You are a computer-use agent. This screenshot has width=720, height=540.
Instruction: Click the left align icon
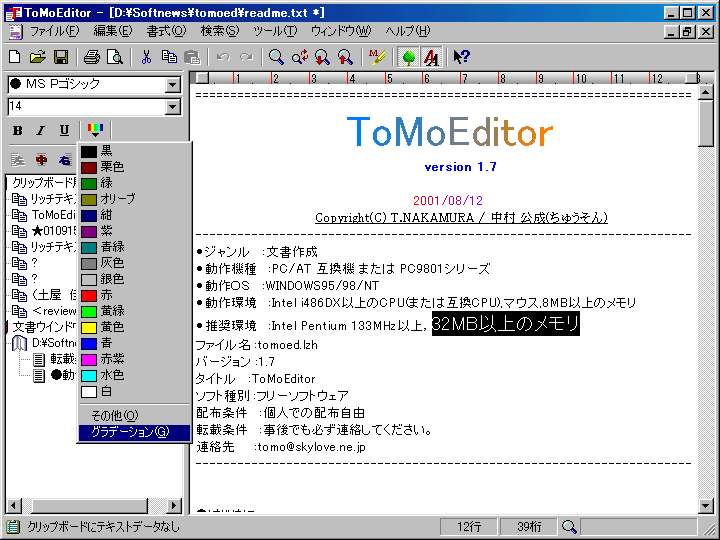tap(18, 160)
